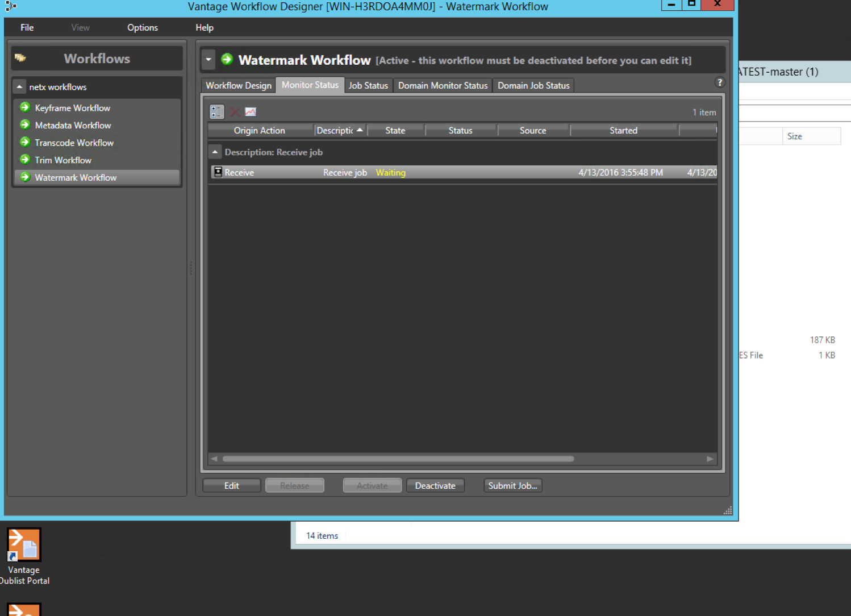Click the State column header
The image size is (851, 616).
pos(395,130)
